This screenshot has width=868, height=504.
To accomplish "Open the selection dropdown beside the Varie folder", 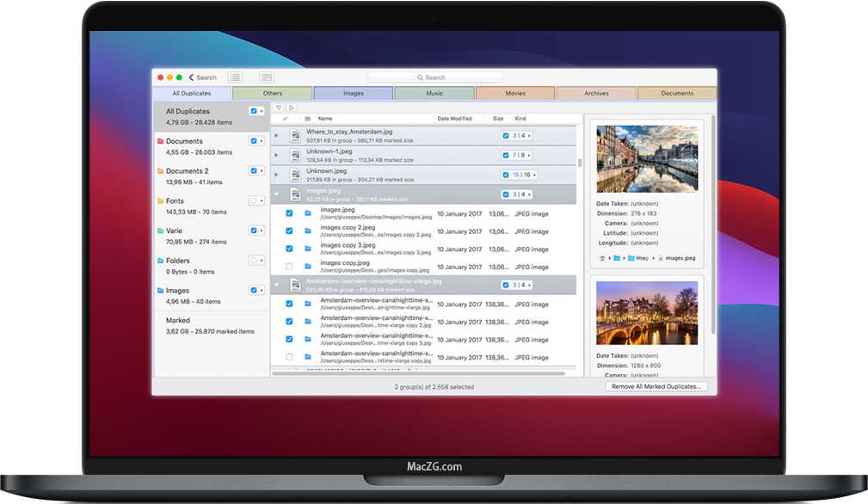I will [262, 230].
